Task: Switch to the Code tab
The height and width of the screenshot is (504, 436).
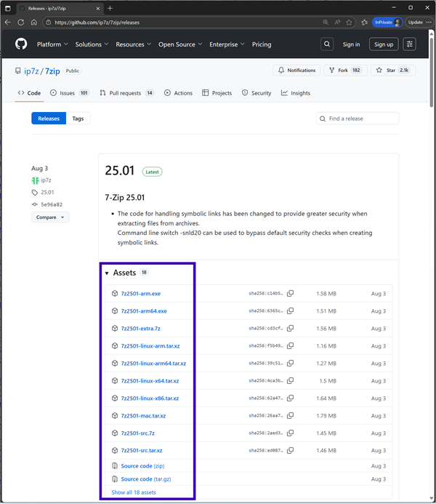Action: [29, 93]
